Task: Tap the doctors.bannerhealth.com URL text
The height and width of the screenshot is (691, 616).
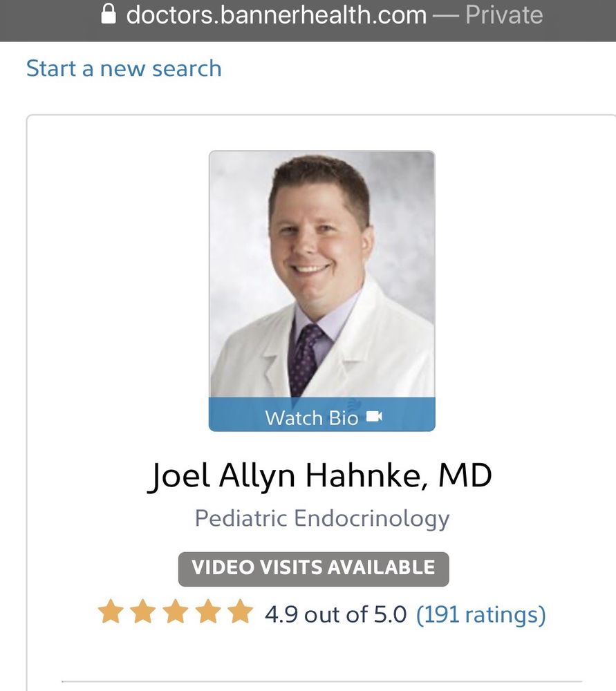Action: click(277, 15)
